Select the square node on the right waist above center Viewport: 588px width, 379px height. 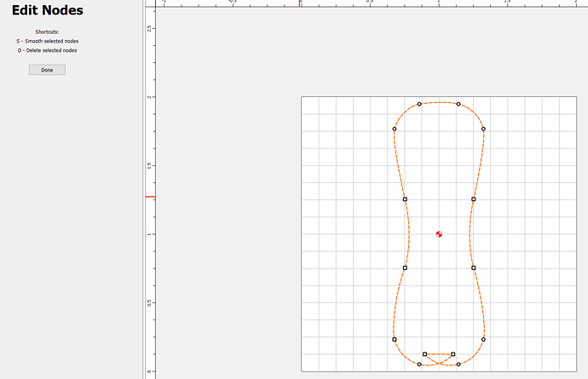pyautogui.click(x=474, y=199)
